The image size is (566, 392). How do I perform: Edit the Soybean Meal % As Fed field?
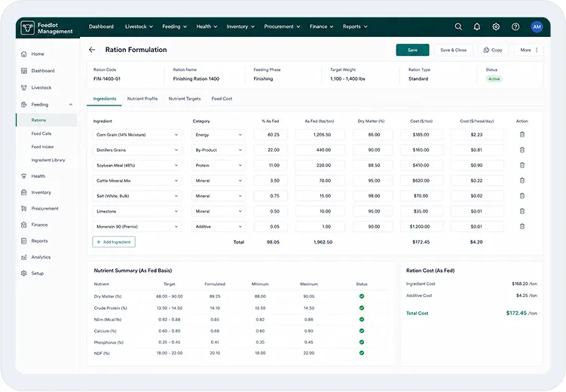(x=271, y=165)
